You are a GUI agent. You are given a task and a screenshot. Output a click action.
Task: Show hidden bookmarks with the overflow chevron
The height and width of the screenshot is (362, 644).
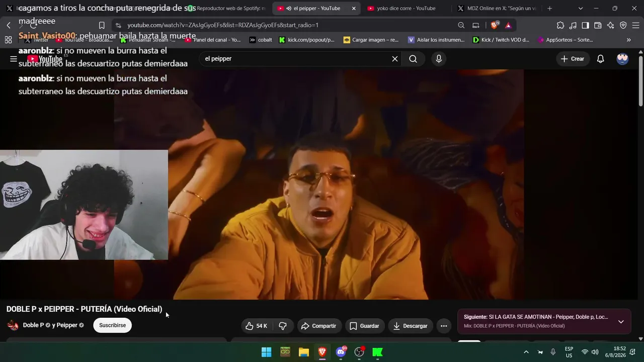coord(629,40)
